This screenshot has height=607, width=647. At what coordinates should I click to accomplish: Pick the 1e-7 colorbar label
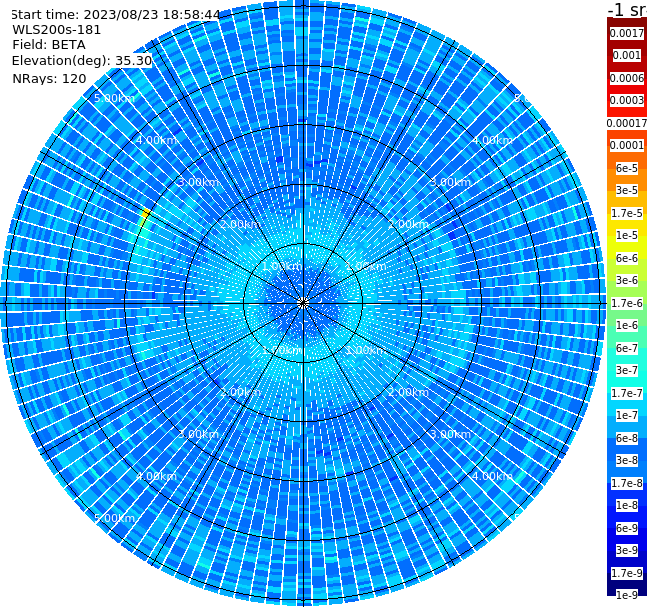pyautogui.click(x=627, y=415)
